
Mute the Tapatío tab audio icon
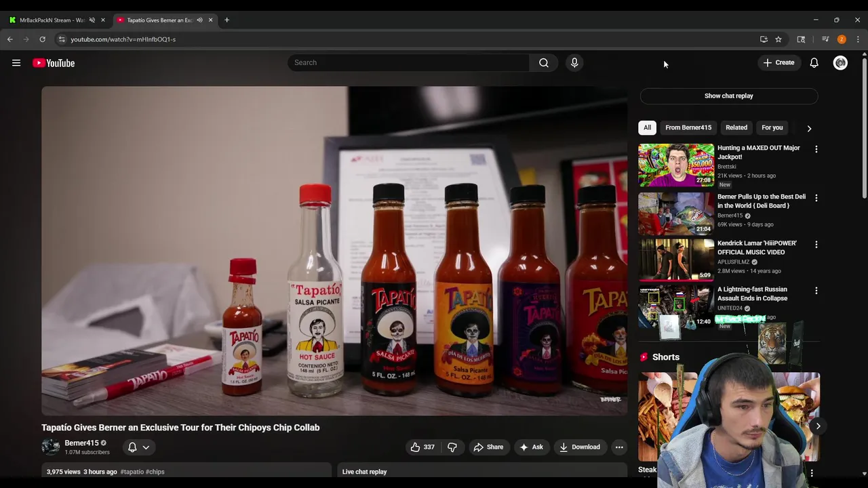(x=199, y=20)
